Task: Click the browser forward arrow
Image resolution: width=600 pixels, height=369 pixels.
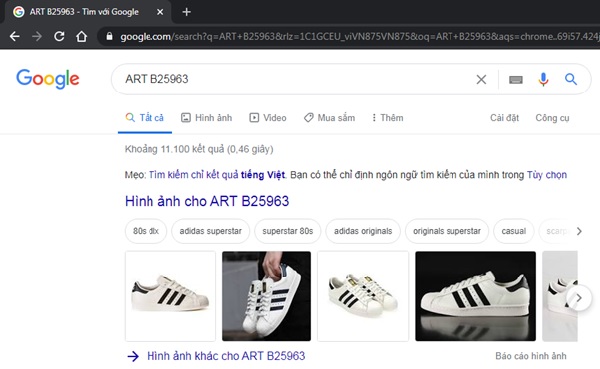Action: (37, 36)
